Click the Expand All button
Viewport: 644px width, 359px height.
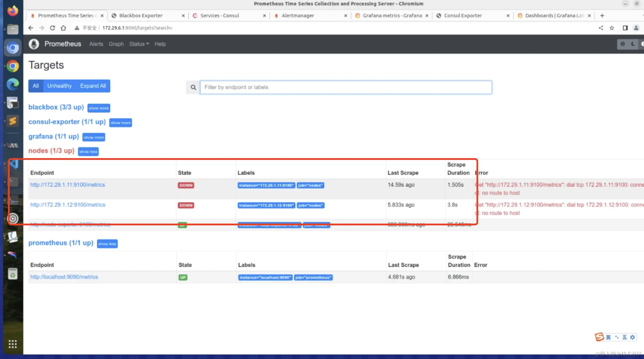tap(93, 86)
